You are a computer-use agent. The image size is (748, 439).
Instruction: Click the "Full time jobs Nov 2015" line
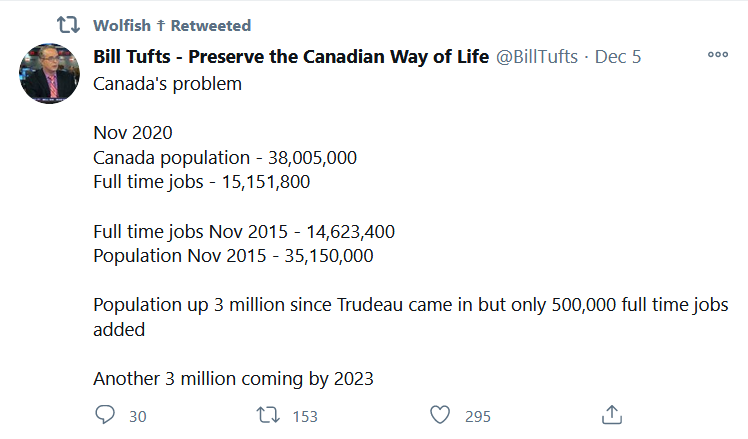244,231
